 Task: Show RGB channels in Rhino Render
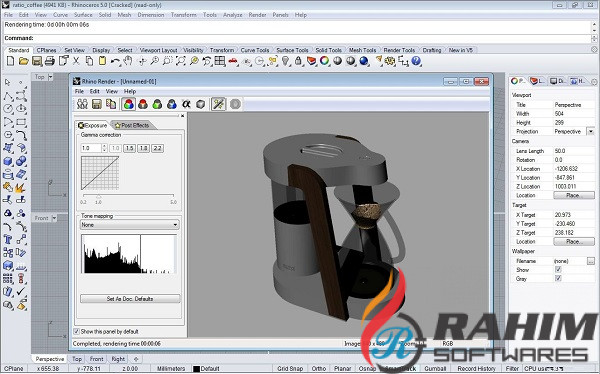coord(129,104)
